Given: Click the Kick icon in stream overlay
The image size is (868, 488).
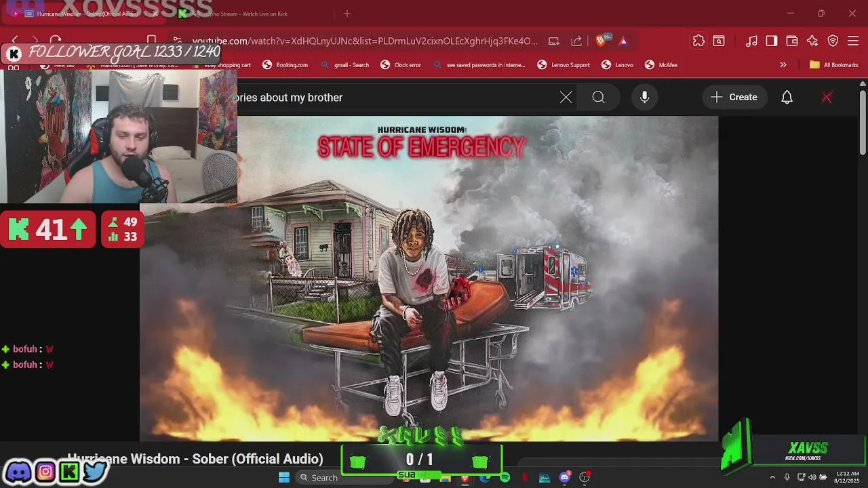Looking at the screenshot, I should coord(69,471).
